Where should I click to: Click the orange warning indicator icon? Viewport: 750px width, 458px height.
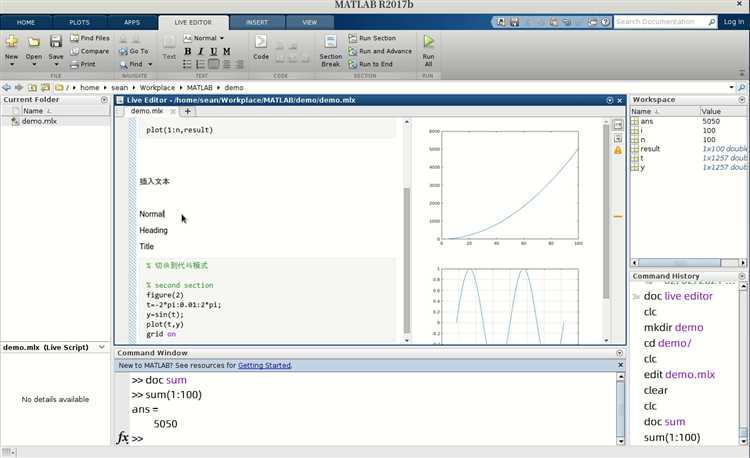tap(618, 150)
